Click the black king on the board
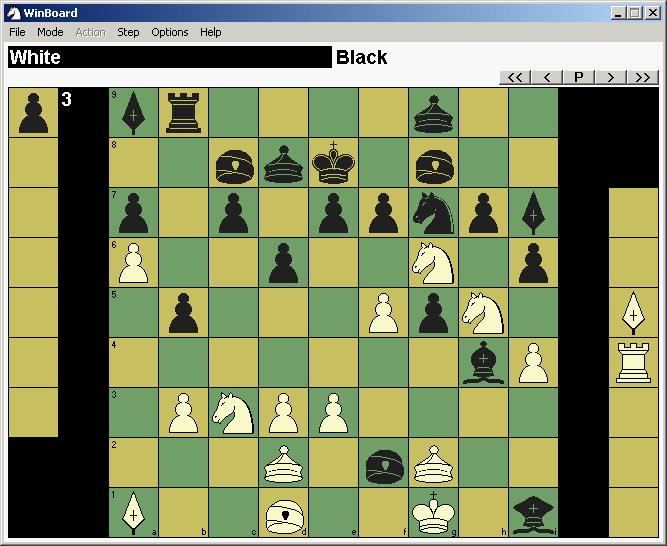The width and height of the screenshot is (667, 546). [333, 162]
